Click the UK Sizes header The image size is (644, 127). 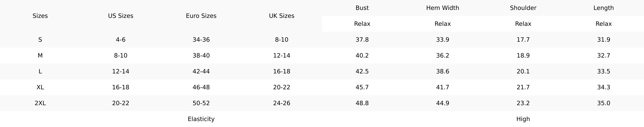[281, 16]
